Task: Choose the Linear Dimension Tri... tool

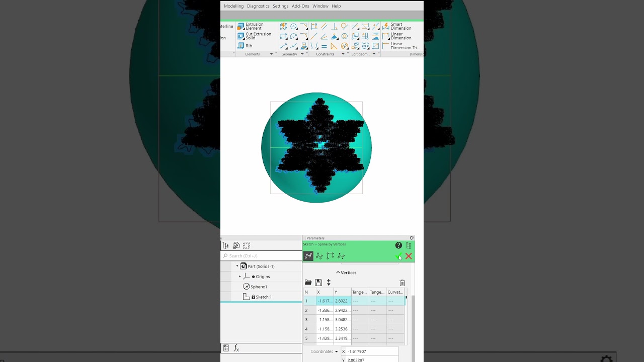Action: [401, 46]
